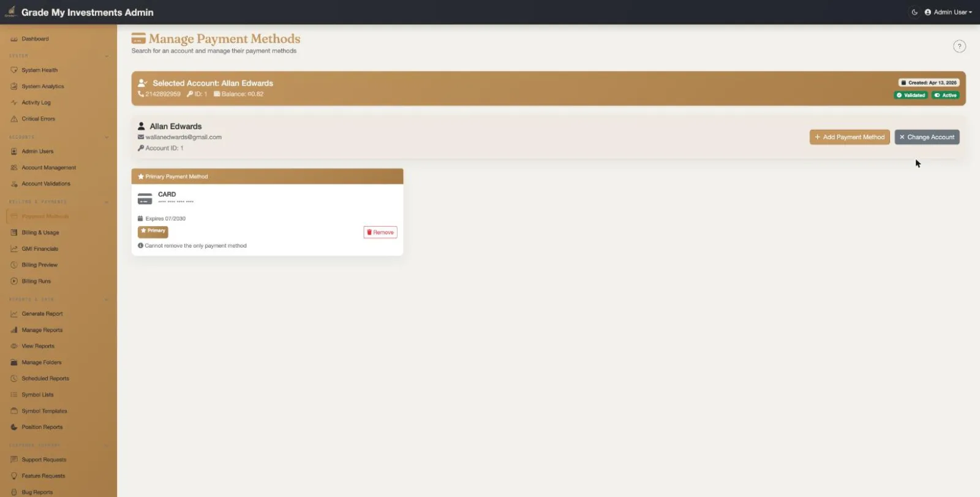
Task: Click the Symbol Lists list icon
Action: coord(14,395)
